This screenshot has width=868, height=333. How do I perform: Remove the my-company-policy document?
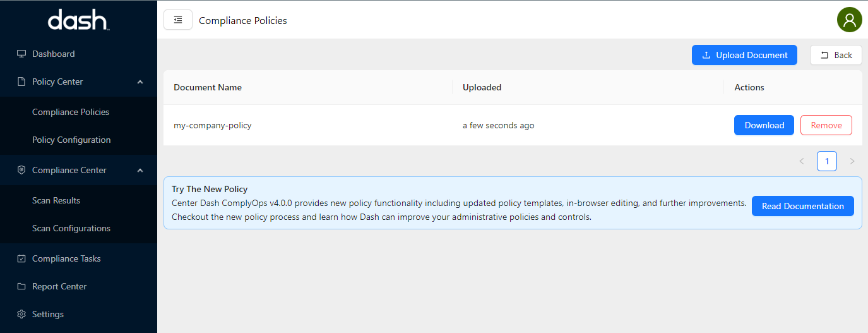(826, 125)
